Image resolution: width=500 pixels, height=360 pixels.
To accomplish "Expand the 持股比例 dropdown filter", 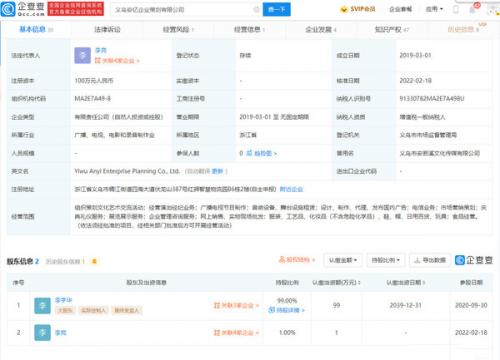I will [x=386, y=260].
